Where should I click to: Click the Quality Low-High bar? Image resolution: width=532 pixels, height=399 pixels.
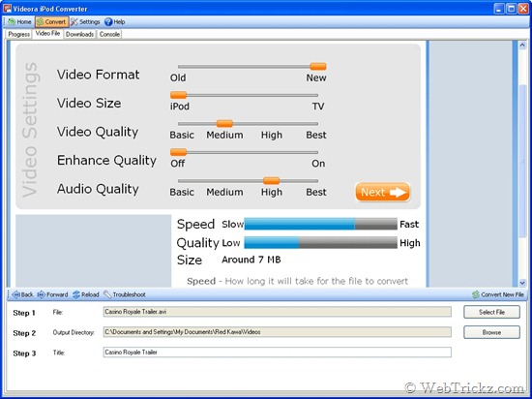click(320, 243)
